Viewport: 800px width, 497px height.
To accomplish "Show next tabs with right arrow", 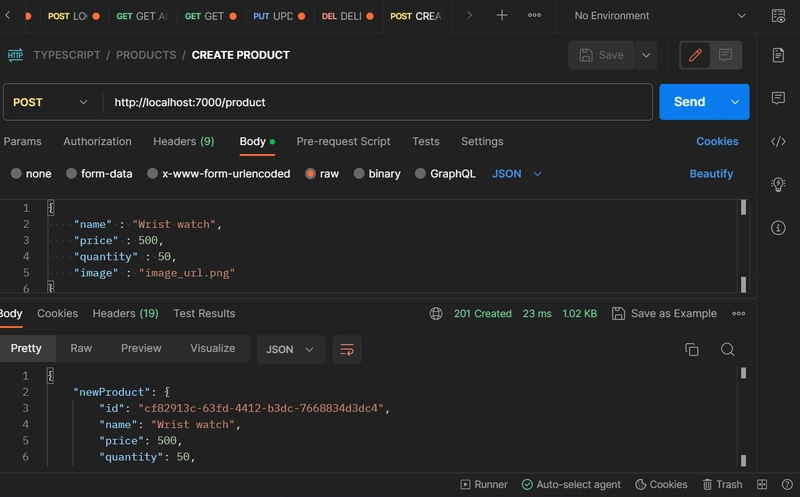I will (x=469, y=15).
